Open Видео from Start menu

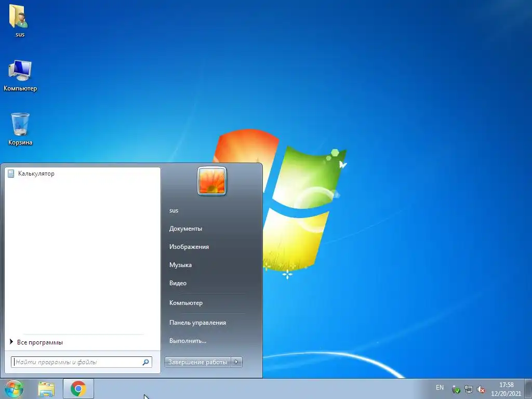pos(178,283)
